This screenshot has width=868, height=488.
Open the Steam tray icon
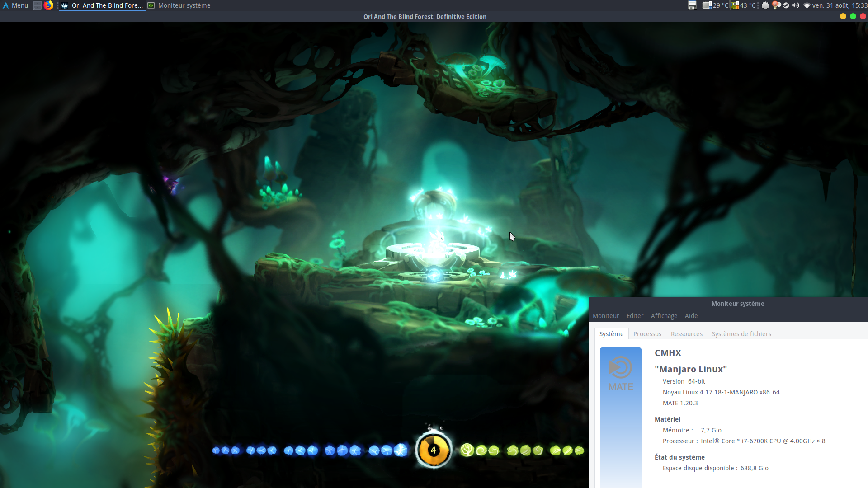click(x=786, y=5)
